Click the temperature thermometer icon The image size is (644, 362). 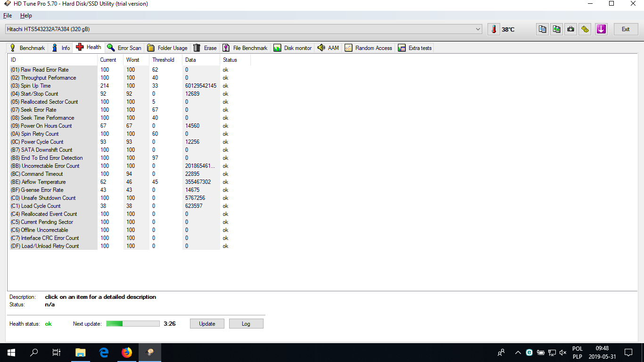tap(494, 29)
